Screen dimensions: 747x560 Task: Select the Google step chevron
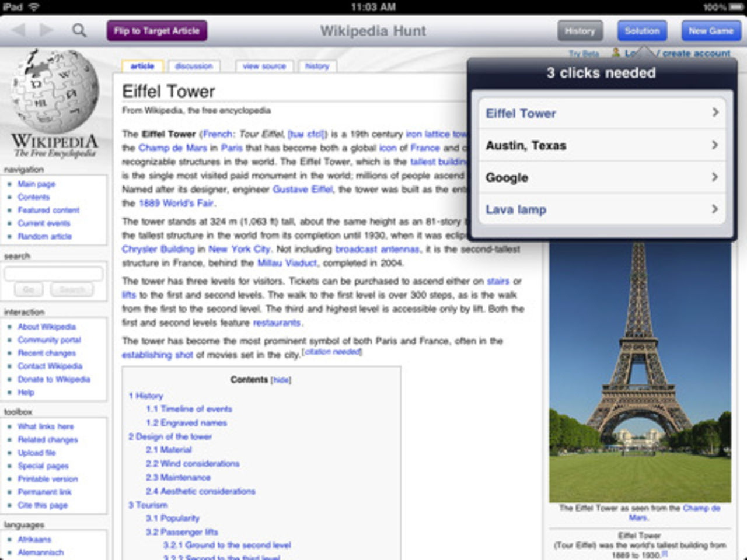pyautogui.click(x=715, y=177)
